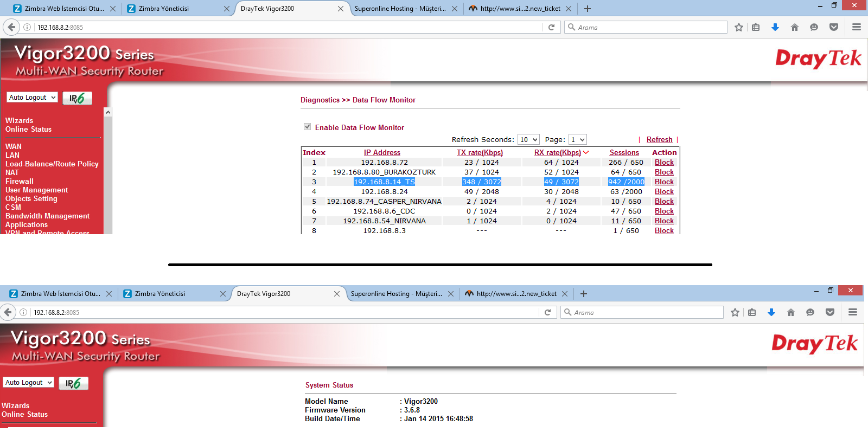Click the sidebar scrollbar up arrow
This screenshot has height=432, width=868.
[108, 112]
